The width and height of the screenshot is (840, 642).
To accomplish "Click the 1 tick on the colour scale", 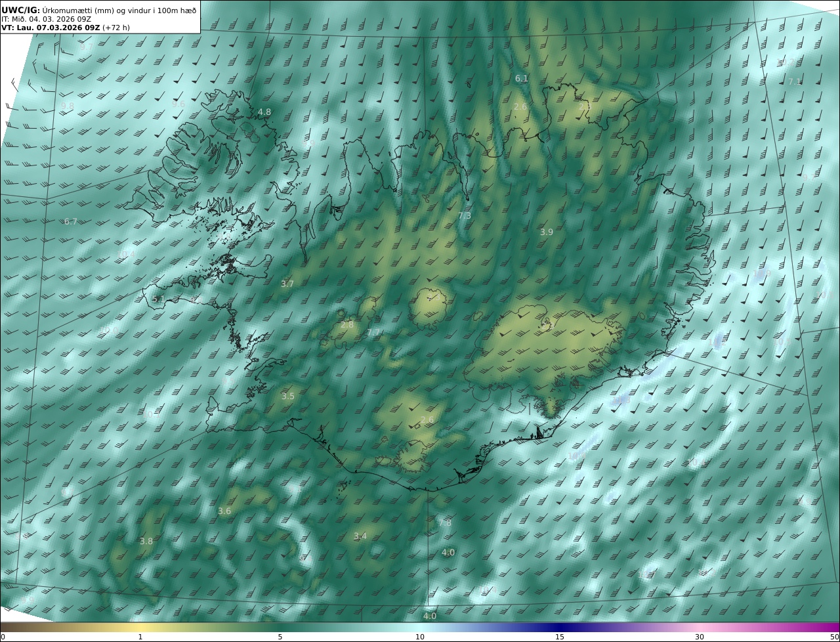I will coord(140,637).
